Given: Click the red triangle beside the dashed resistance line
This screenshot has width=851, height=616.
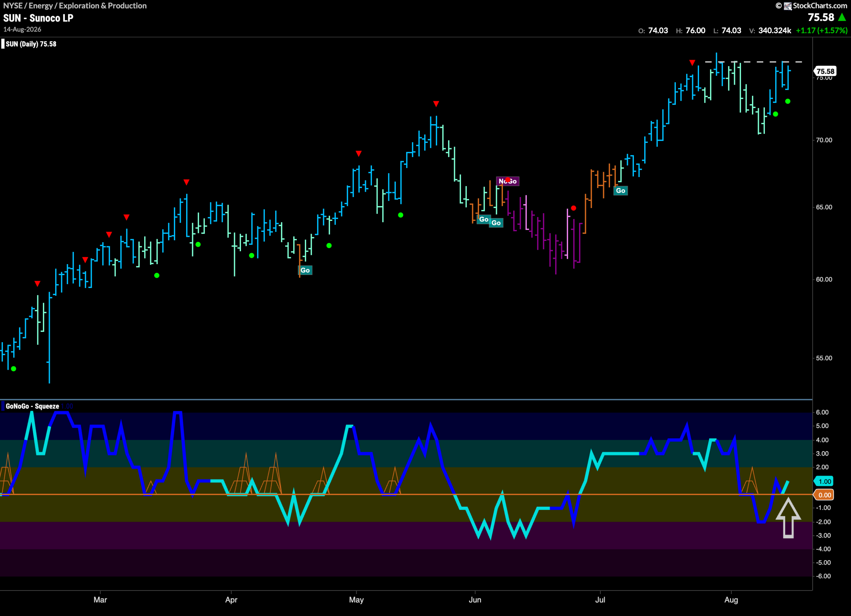Looking at the screenshot, I should click(692, 62).
